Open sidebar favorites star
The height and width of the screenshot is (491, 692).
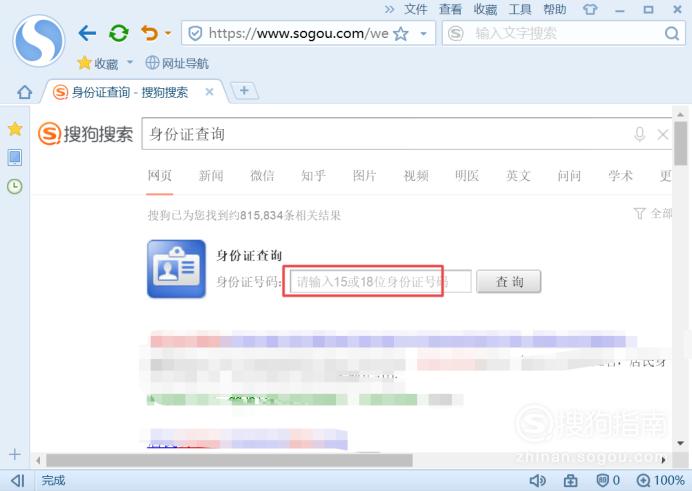[15, 129]
